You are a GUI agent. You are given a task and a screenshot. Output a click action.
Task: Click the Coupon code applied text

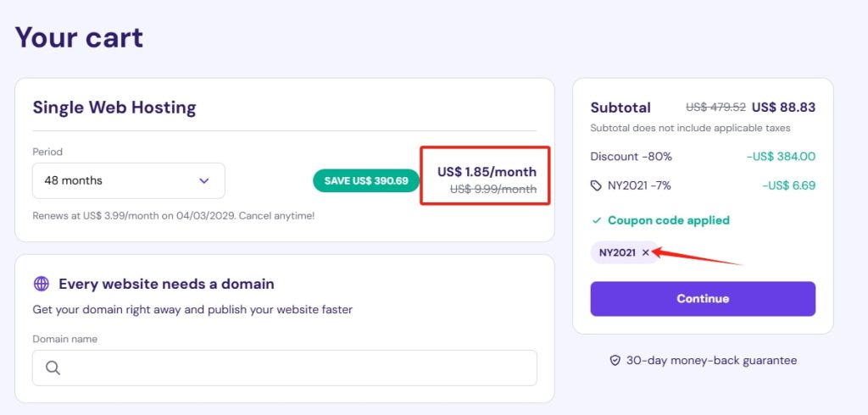669,220
